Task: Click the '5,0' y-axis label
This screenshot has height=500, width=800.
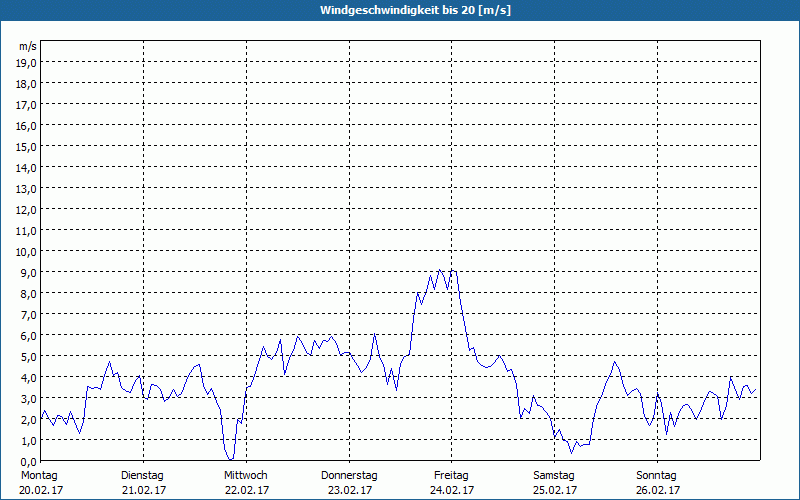Action: point(29,357)
